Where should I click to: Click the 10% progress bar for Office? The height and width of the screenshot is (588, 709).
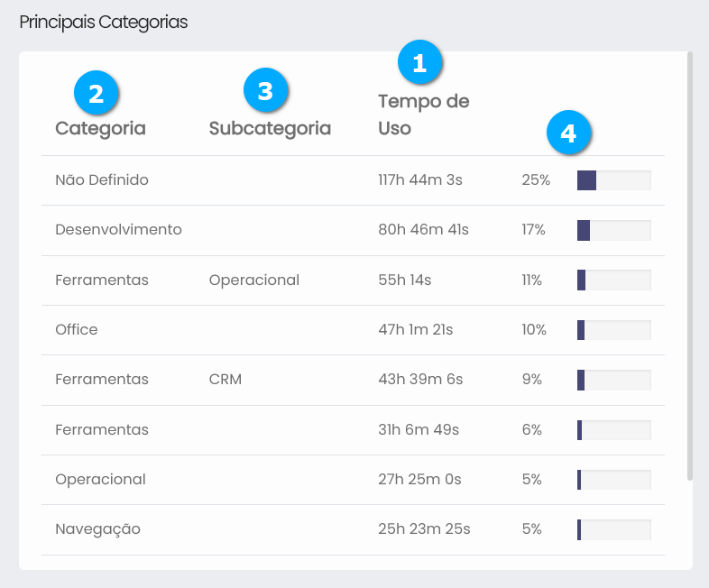click(613, 330)
